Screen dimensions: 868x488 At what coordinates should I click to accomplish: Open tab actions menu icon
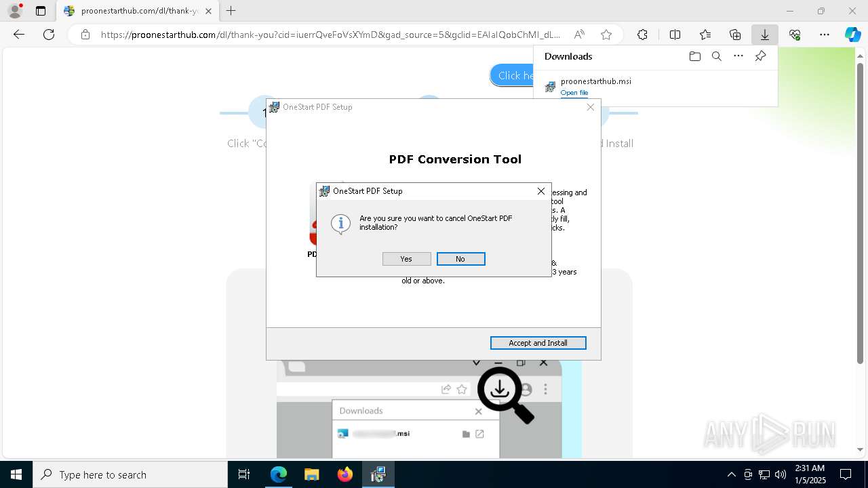[x=41, y=11]
